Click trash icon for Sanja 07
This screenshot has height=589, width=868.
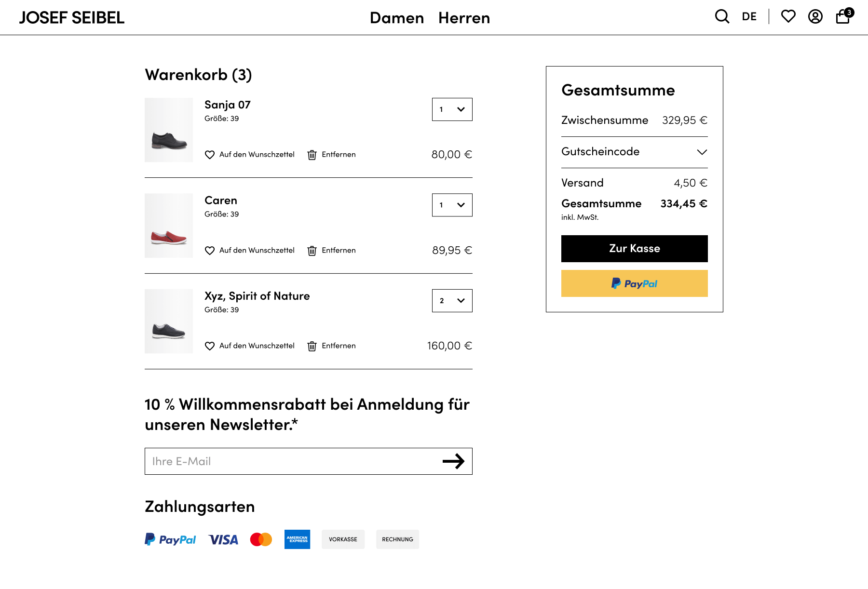[312, 155]
